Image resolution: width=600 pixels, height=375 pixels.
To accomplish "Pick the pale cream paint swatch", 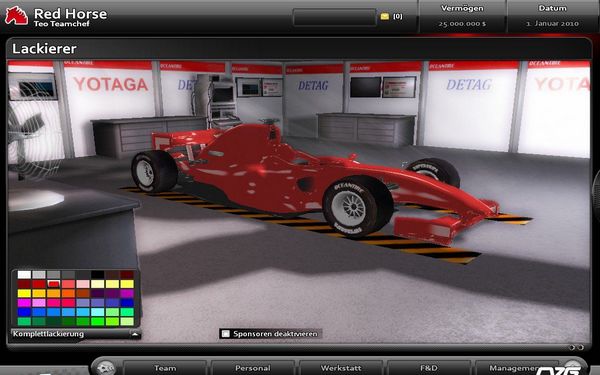I will [98, 284].
